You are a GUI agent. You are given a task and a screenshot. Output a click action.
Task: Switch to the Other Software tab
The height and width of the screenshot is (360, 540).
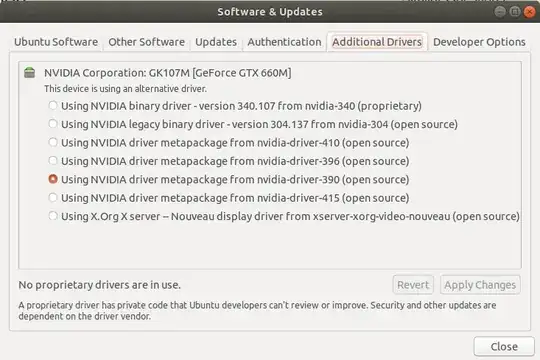click(146, 42)
